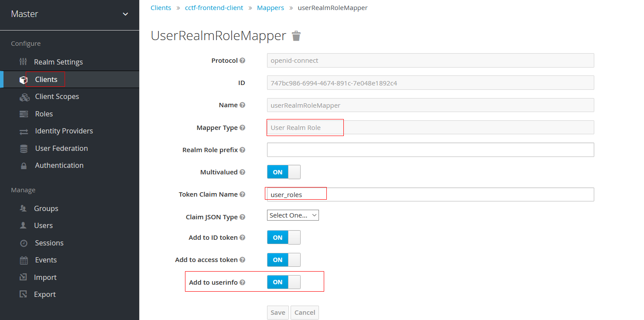Select the Clients sidebar icon
The width and height of the screenshot is (644, 320).
point(23,79)
